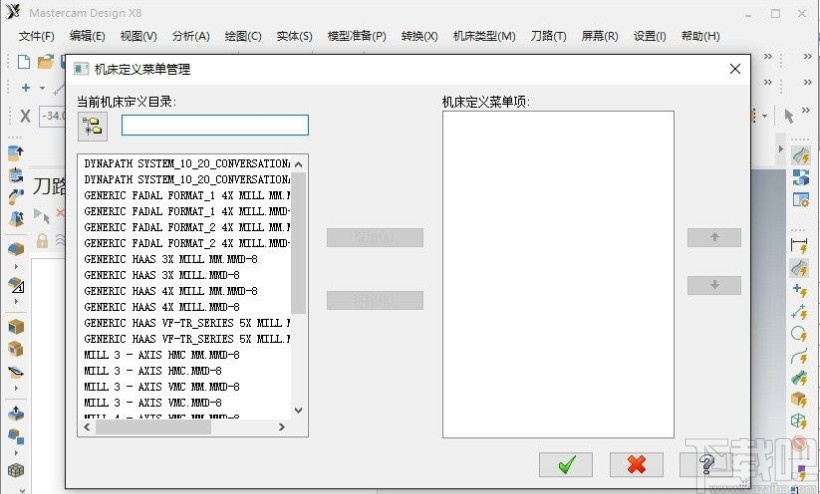This screenshot has height=494, width=820.
Task: Open 设置(I) menu
Action: click(650, 36)
